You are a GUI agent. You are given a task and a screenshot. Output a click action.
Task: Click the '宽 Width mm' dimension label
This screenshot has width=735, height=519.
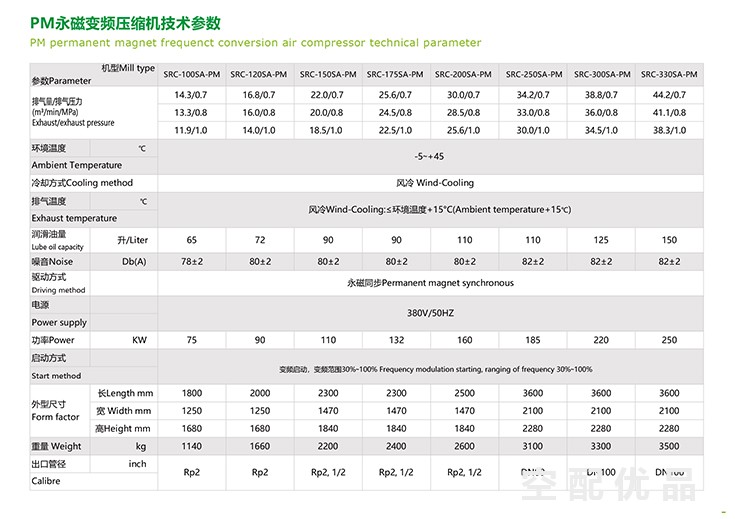pyautogui.click(x=124, y=411)
